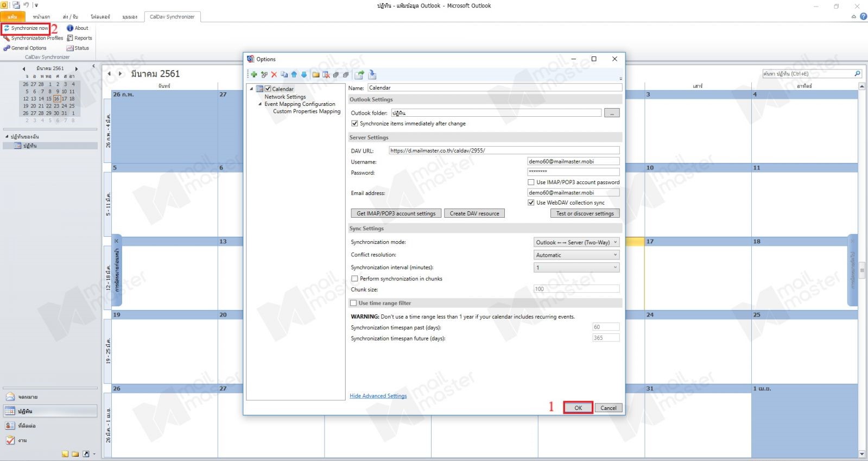868x461 pixels.
Task: Select Network Settings in profile tree
Action: pos(285,97)
